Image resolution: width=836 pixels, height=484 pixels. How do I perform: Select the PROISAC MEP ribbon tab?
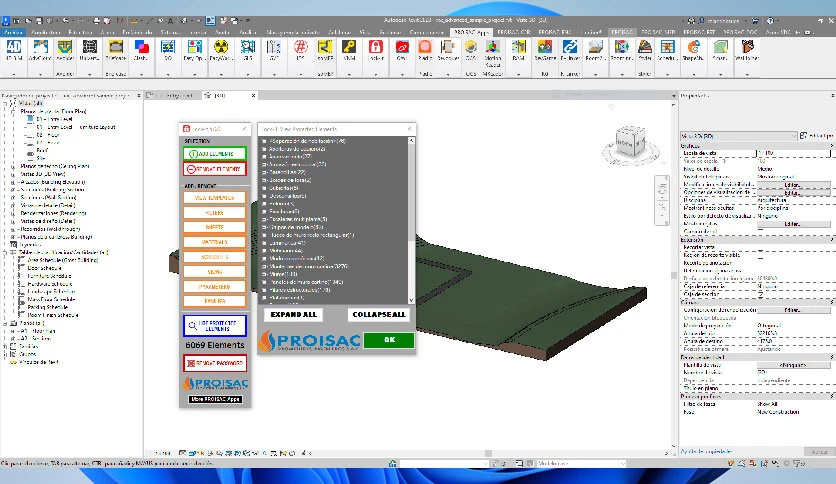[658, 32]
